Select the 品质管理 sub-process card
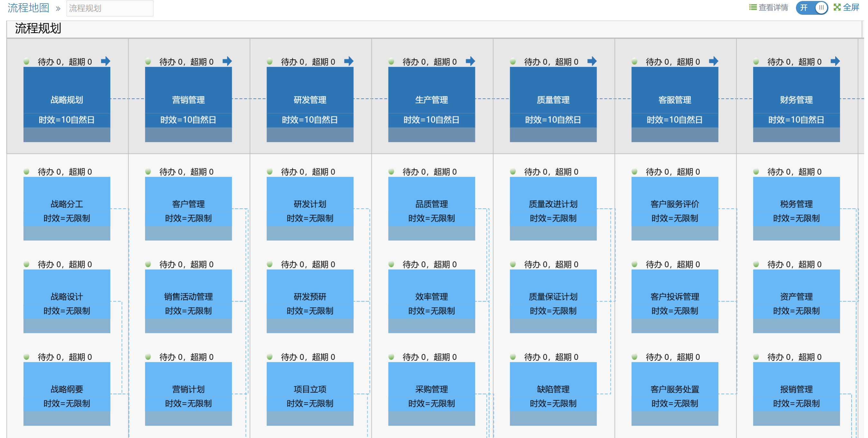 [432, 209]
